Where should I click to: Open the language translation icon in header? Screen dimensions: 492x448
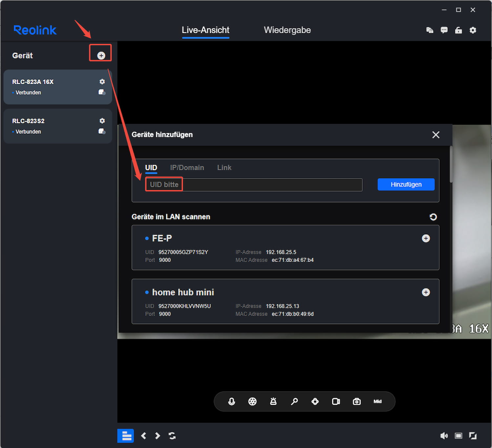pyautogui.click(x=430, y=30)
